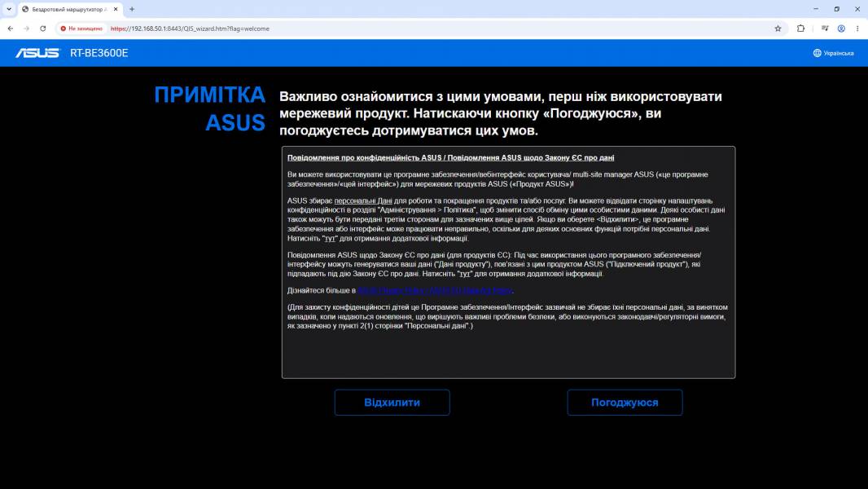The height and width of the screenshot is (489, 868).
Task: Close the router wizard tab
Action: click(116, 9)
